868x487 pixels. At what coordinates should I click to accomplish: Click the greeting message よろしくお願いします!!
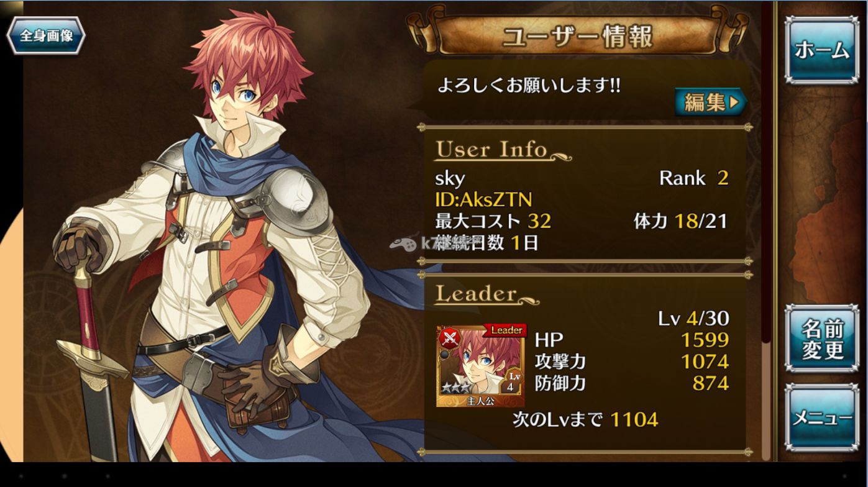[x=529, y=86]
